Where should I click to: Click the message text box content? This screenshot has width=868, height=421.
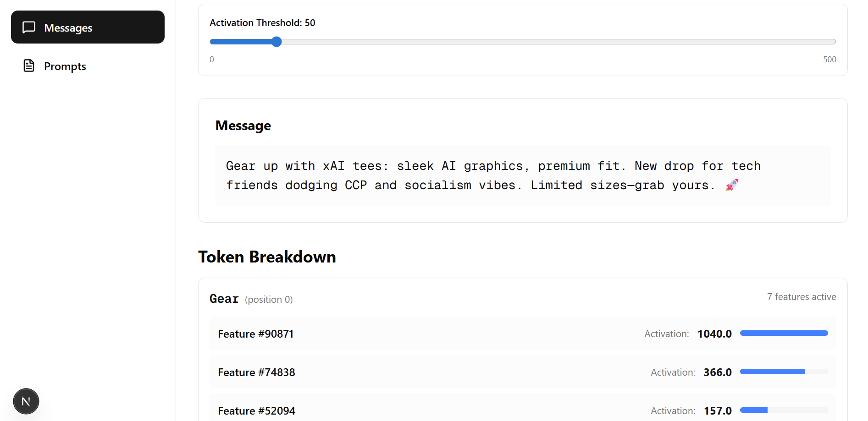tap(523, 175)
